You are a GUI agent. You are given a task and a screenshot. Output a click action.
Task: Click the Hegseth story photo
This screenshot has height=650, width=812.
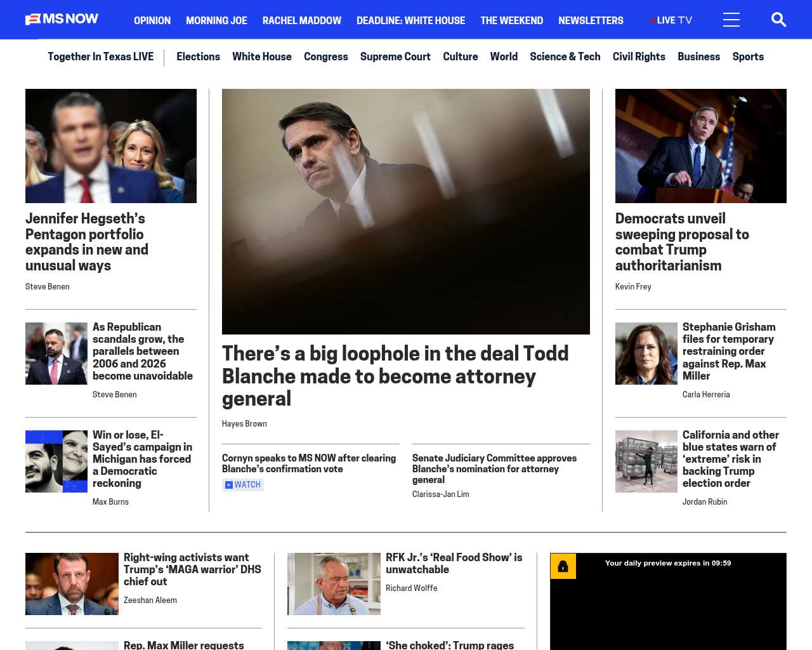click(x=111, y=146)
